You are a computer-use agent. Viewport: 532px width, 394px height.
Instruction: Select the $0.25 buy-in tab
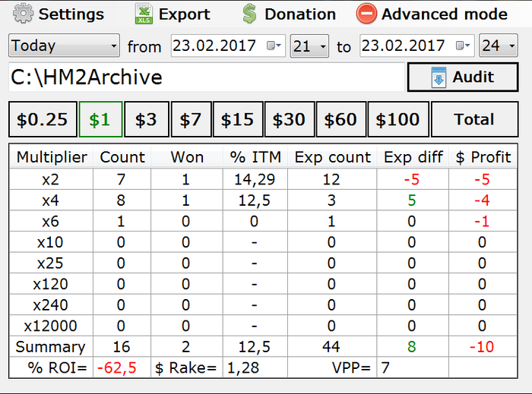(43, 119)
